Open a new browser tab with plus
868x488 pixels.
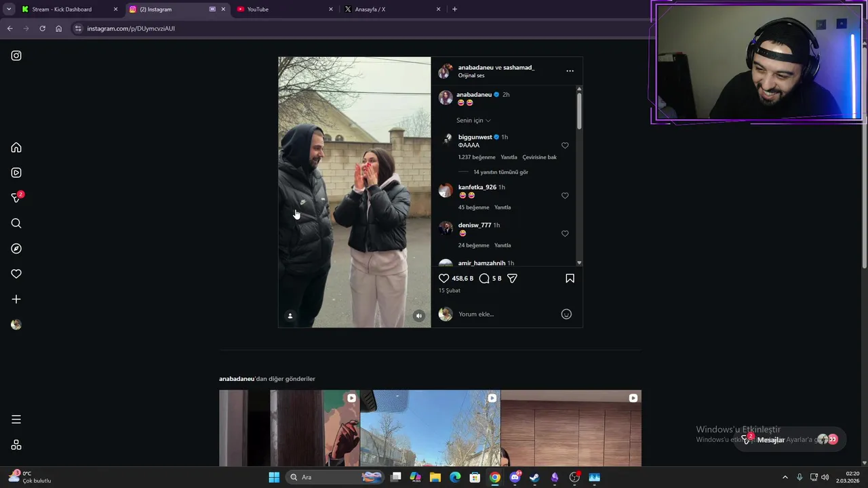pos(454,9)
